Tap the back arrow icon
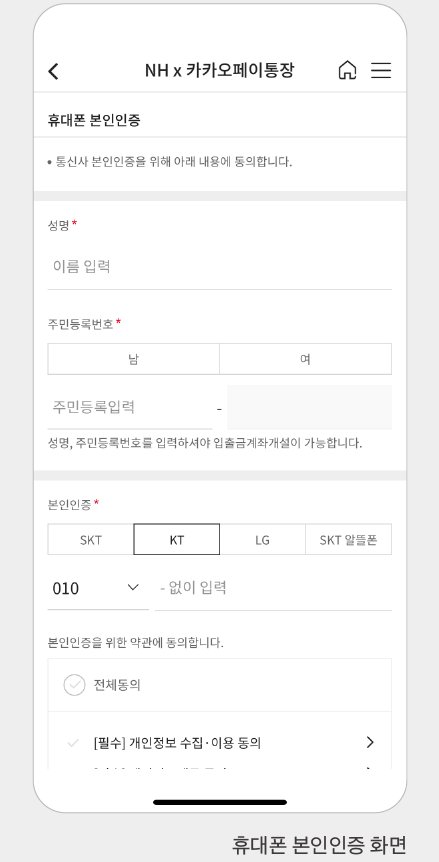Viewport: 439px width, 862px height. [53, 71]
